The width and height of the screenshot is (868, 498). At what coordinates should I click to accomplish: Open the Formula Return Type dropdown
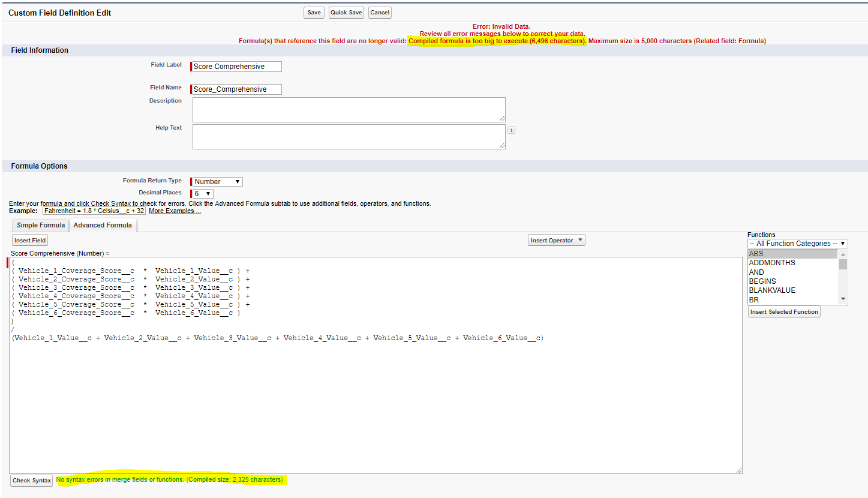tap(216, 181)
